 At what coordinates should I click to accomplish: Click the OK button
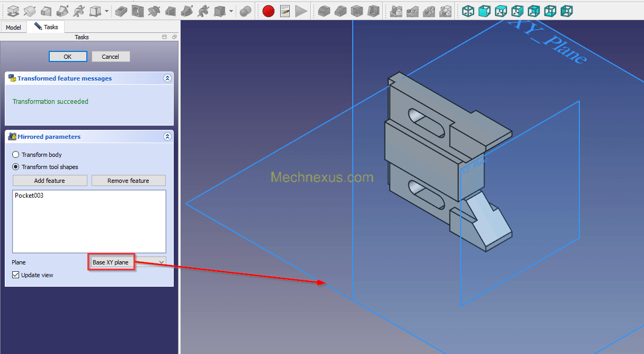point(67,57)
